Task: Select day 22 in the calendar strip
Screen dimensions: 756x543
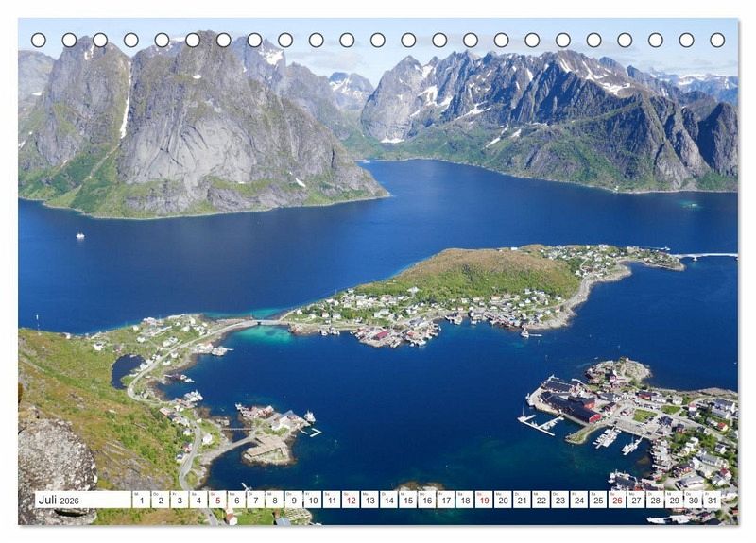Action: [x=541, y=500]
